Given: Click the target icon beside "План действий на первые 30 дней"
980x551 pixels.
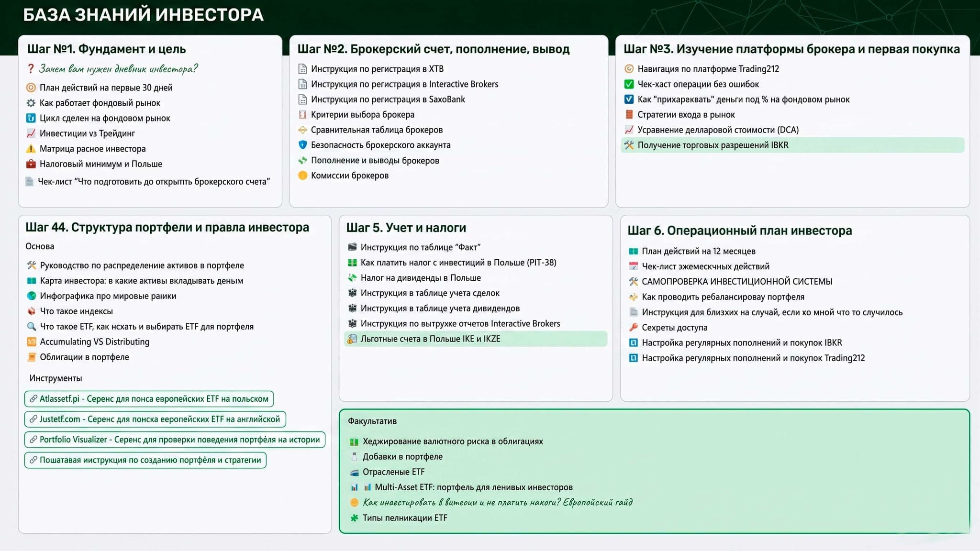Looking at the screenshot, I should 31,88.
